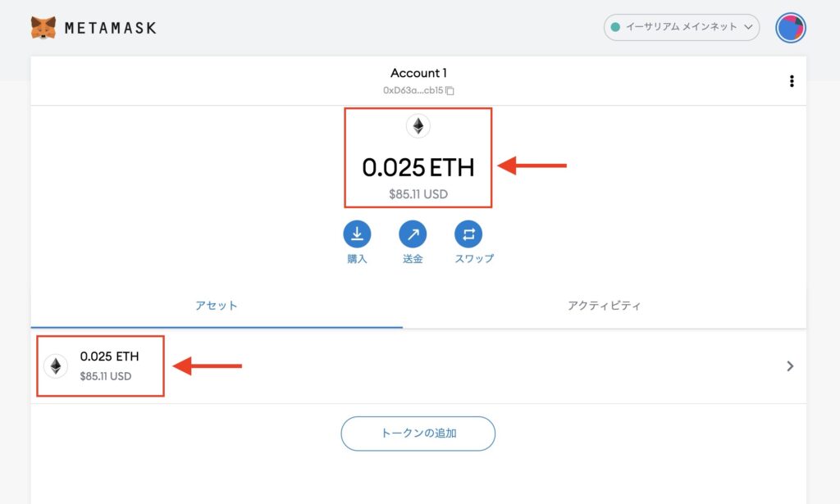Click the chevron on the network selector
This screenshot has height=504, width=840.
coord(748,27)
